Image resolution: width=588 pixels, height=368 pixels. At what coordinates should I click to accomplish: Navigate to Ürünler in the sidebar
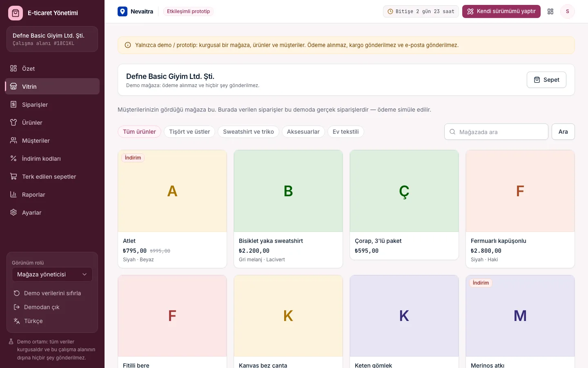(x=52, y=122)
